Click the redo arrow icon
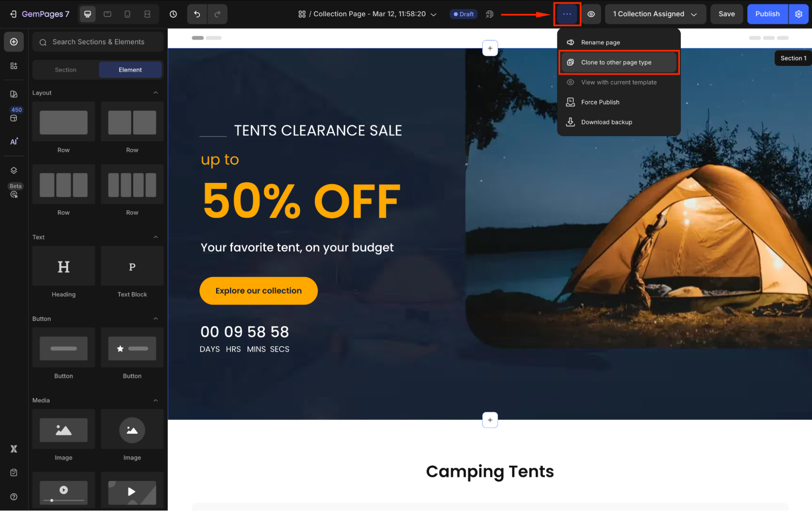 click(217, 14)
